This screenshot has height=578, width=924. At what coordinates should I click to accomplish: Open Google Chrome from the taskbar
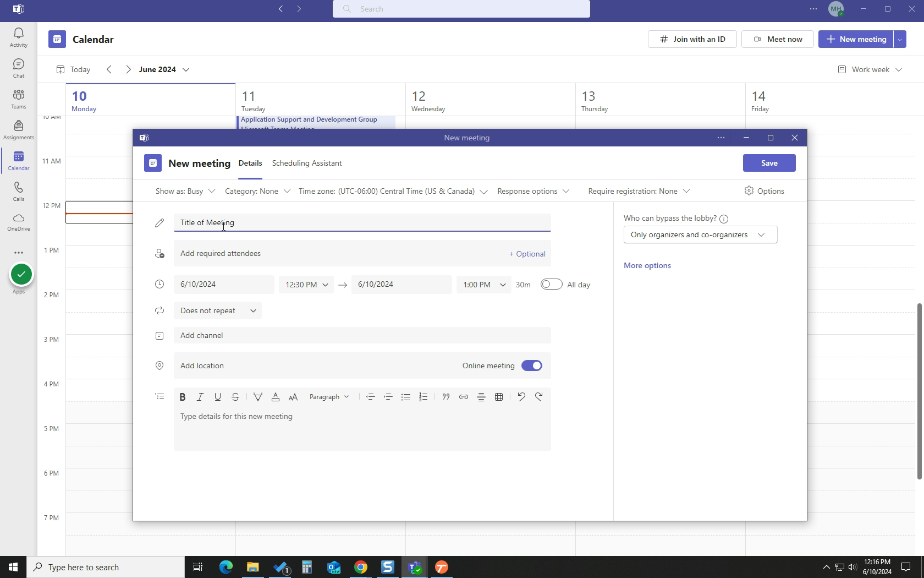[361, 567]
